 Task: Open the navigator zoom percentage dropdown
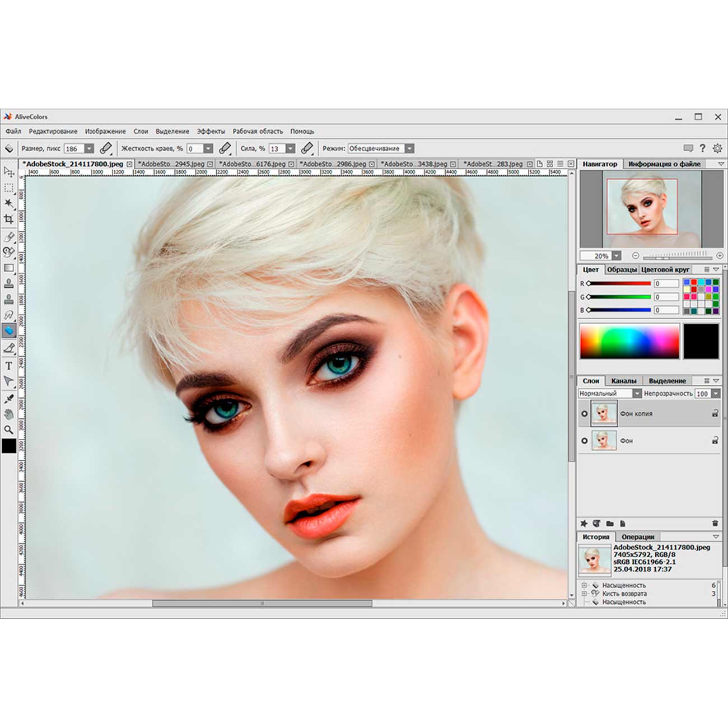coord(617,256)
